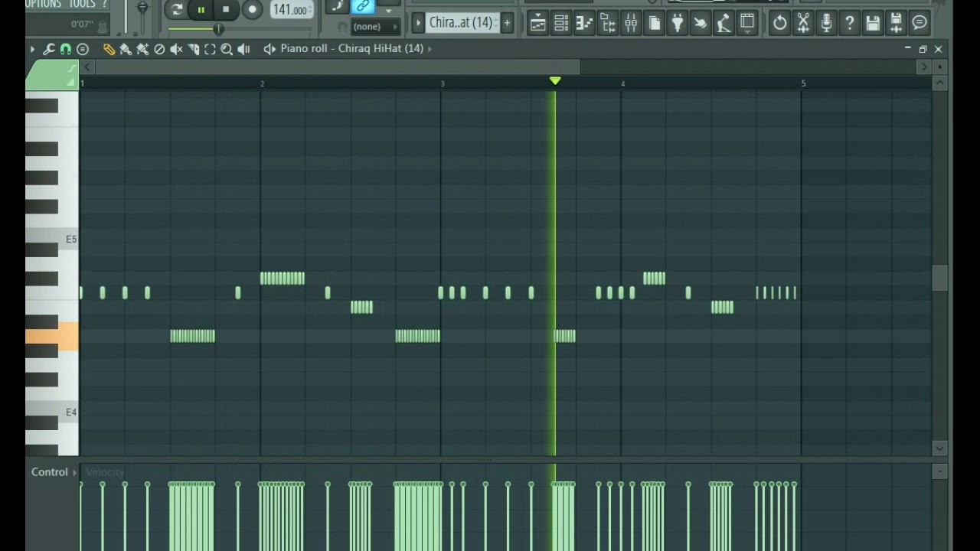Add new pattern with plus button

coord(506,23)
